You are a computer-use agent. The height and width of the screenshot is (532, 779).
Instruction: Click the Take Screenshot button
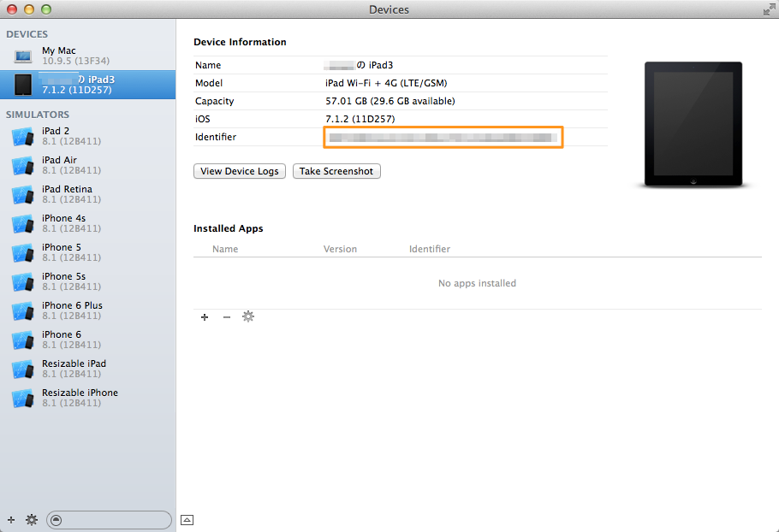(336, 171)
